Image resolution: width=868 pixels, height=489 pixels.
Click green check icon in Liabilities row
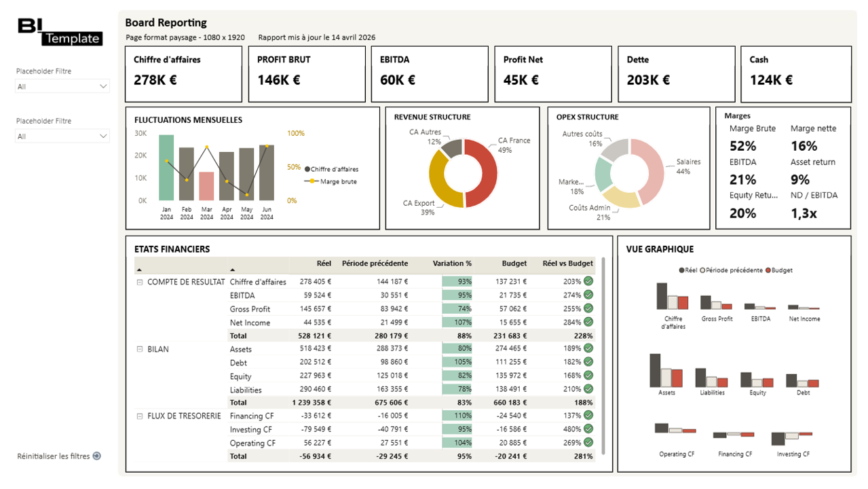click(x=588, y=389)
